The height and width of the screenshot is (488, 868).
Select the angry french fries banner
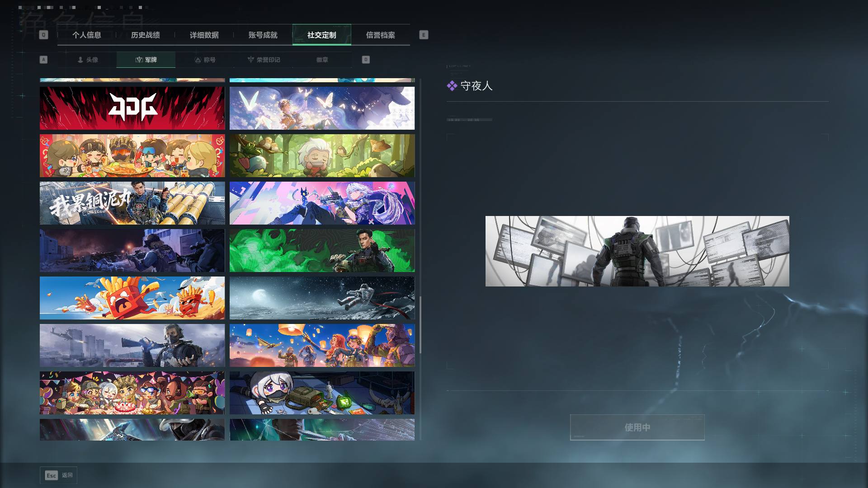coord(132,298)
